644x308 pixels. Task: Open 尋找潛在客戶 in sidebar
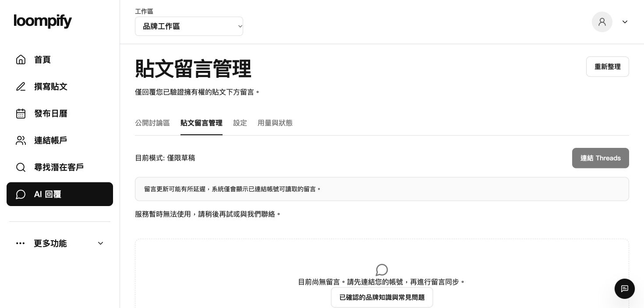point(60,167)
